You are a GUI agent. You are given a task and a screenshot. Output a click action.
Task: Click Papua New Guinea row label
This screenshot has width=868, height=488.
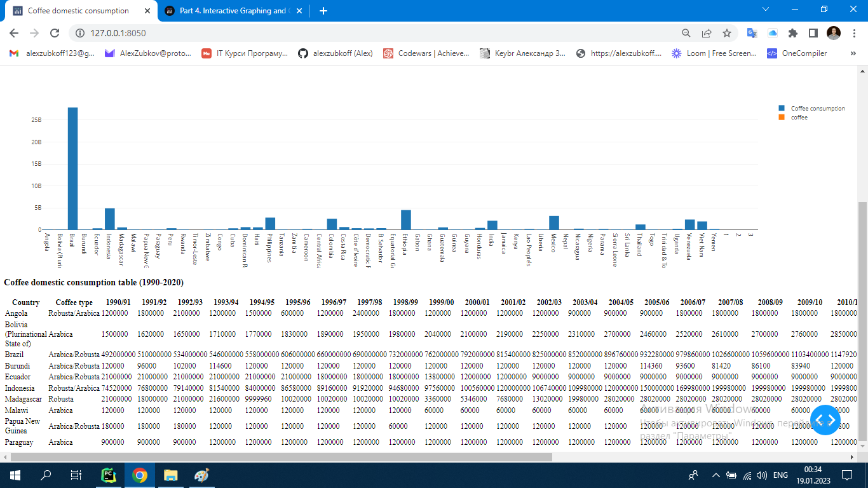click(22, 426)
